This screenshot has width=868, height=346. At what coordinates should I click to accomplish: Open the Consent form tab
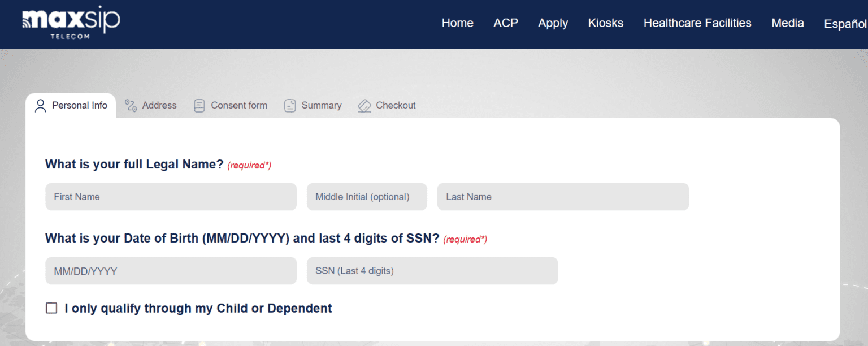(x=238, y=105)
